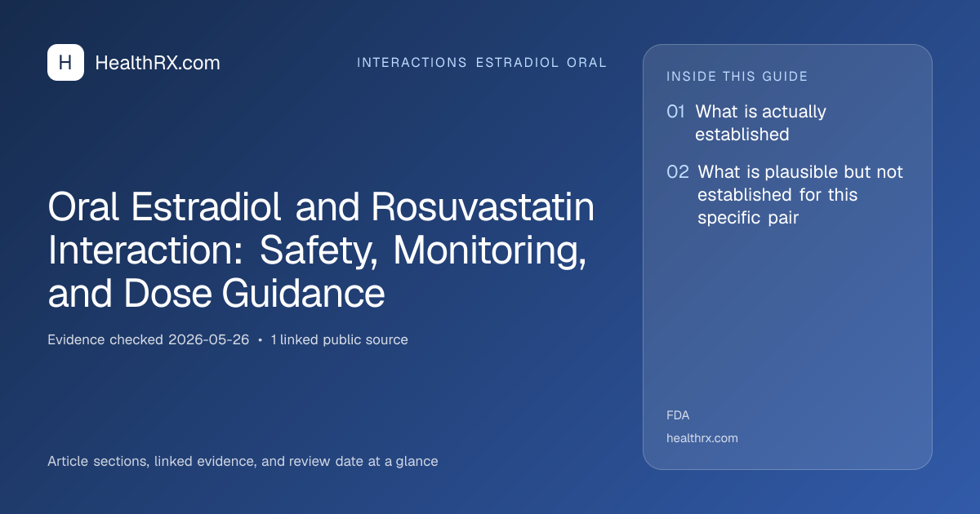Click the FDA source label
The height and width of the screenshot is (514, 980).
pyautogui.click(x=678, y=415)
